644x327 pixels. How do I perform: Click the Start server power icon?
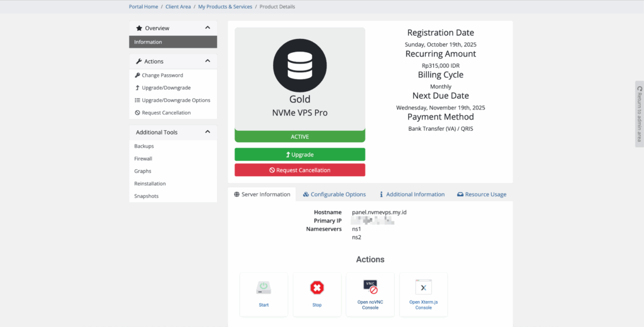coord(264,288)
